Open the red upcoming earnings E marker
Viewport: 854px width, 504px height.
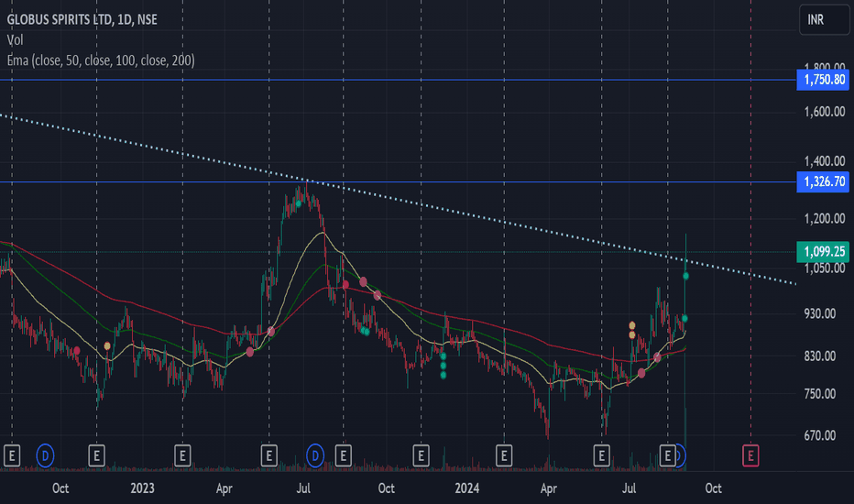(750, 455)
